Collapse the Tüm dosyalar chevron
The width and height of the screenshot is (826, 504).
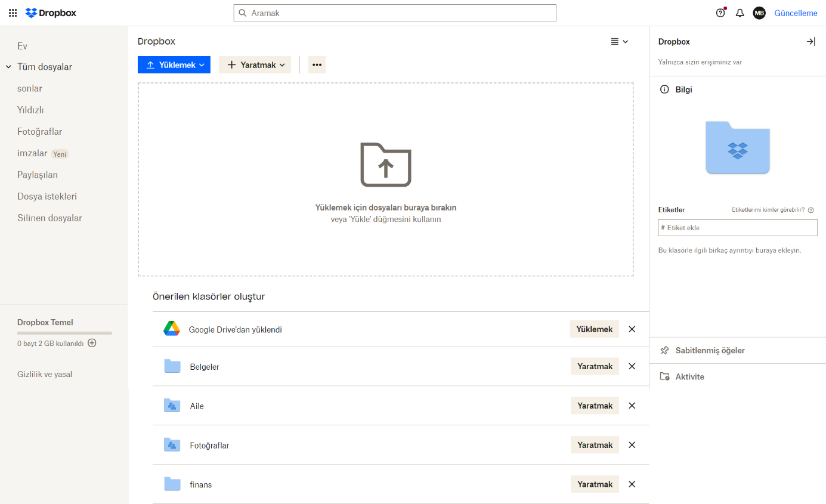pyautogui.click(x=8, y=67)
